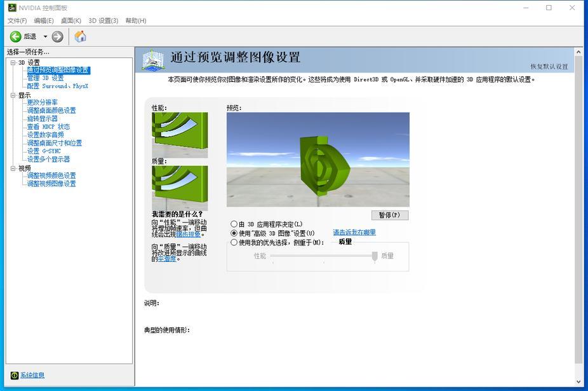This screenshot has height=391, width=588.
Task: Collapse the 视频 tree node
Action: [13, 168]
